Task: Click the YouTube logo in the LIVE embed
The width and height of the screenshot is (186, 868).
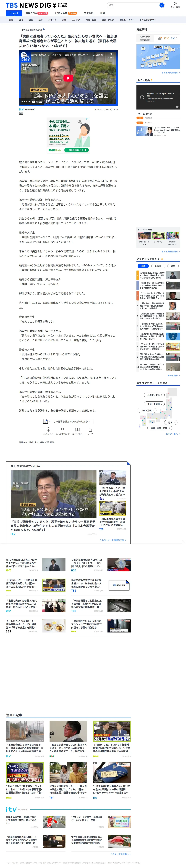Action: point(177,106)
